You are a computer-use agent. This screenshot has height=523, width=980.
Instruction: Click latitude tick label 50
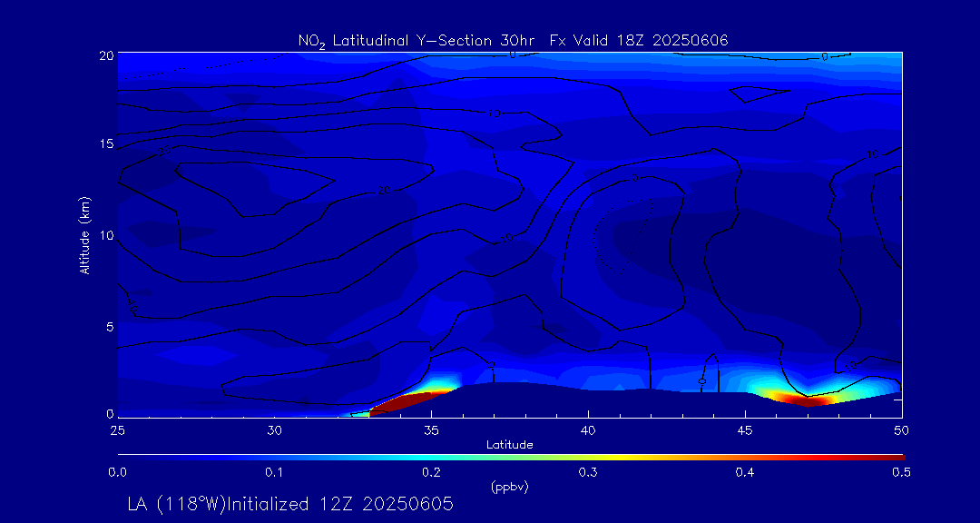902,430
